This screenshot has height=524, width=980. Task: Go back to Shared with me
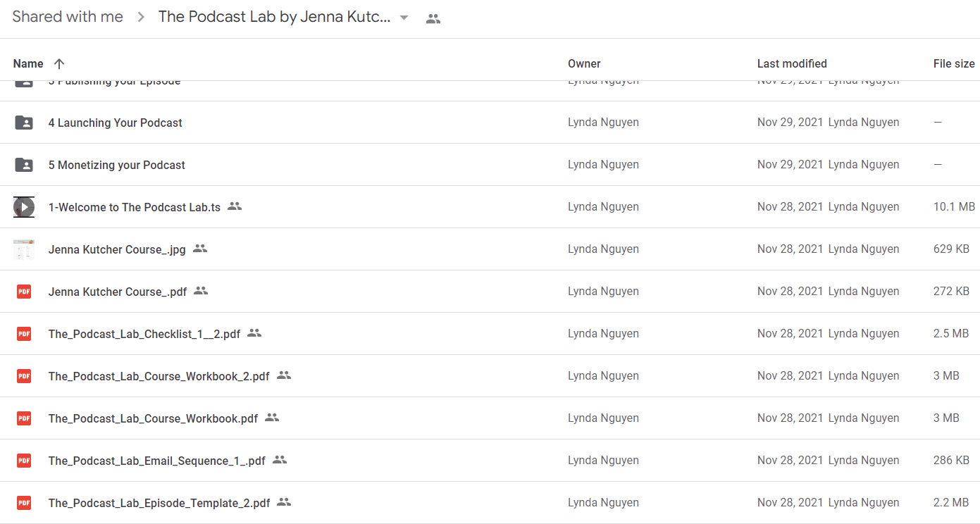coord(68,17)
